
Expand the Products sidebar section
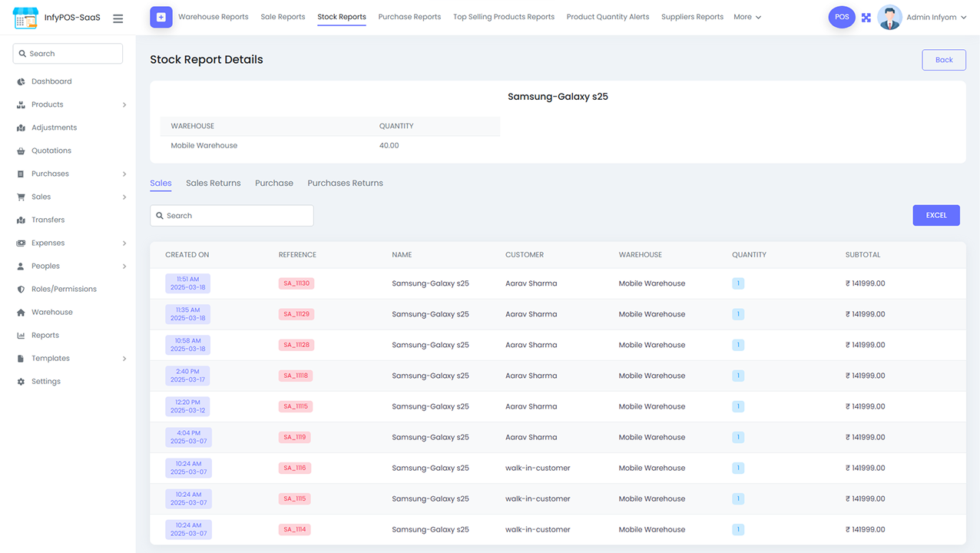pos(48,104)
